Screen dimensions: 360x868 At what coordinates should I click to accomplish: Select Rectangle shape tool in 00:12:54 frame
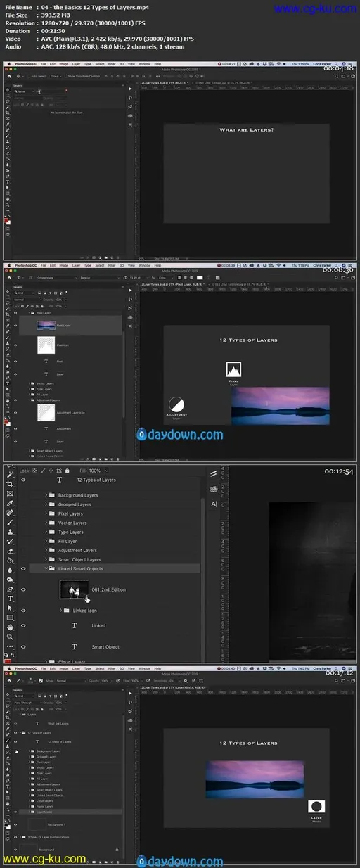point(10,618)
